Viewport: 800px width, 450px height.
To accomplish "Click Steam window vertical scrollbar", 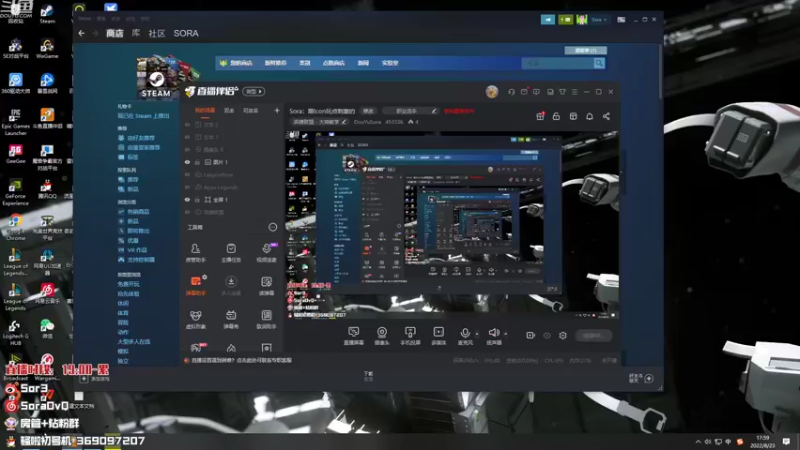I will [661, 71].
